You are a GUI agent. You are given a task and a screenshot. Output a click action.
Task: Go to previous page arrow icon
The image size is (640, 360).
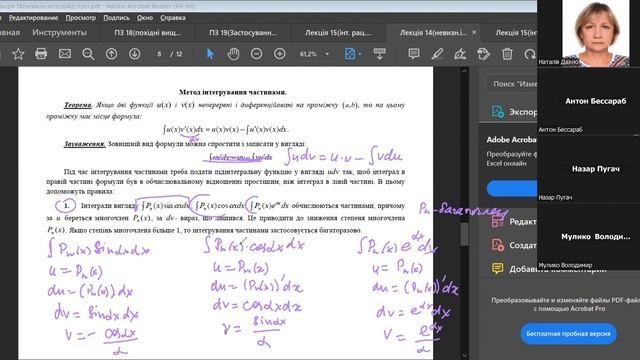(x=111, y=54)
